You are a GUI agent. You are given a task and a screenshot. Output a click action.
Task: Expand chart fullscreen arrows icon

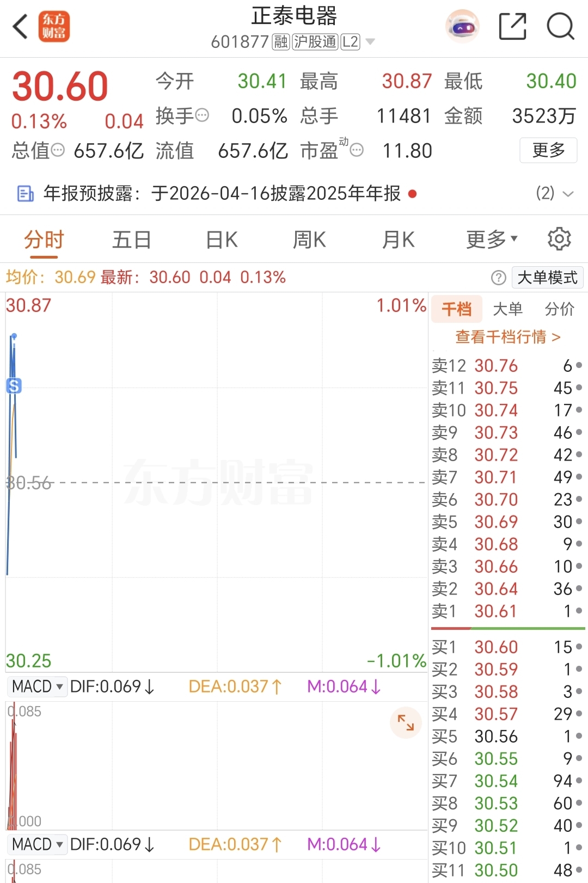click(x=406, y=722)
